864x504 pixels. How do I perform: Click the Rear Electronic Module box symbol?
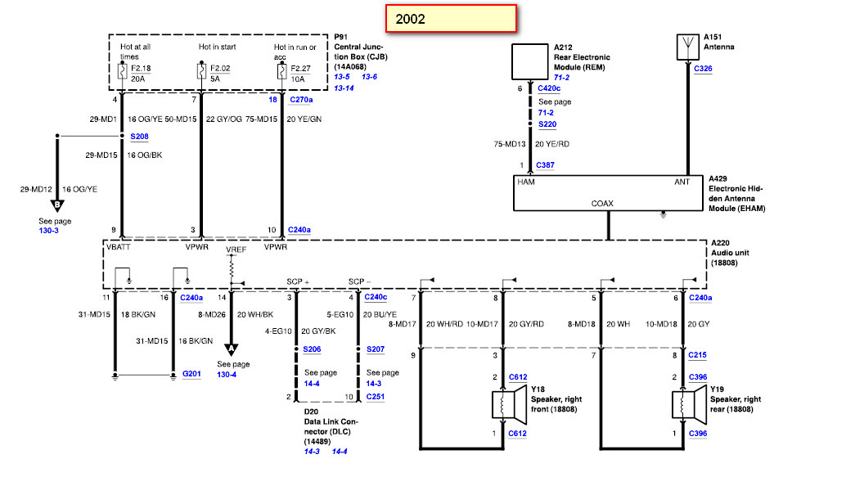pyautogui.click(x=530, y=61)
